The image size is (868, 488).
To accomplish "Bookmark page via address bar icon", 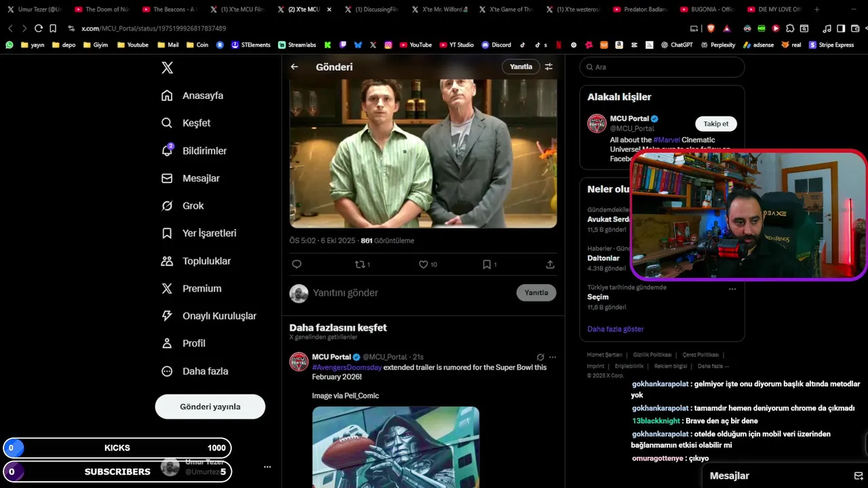I will click(53, 28).
